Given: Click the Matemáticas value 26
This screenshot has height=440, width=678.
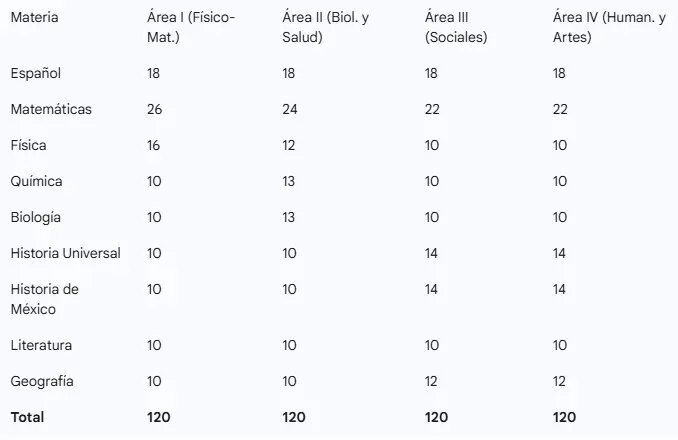Looking at the screenshot, I should pos(154,109).
